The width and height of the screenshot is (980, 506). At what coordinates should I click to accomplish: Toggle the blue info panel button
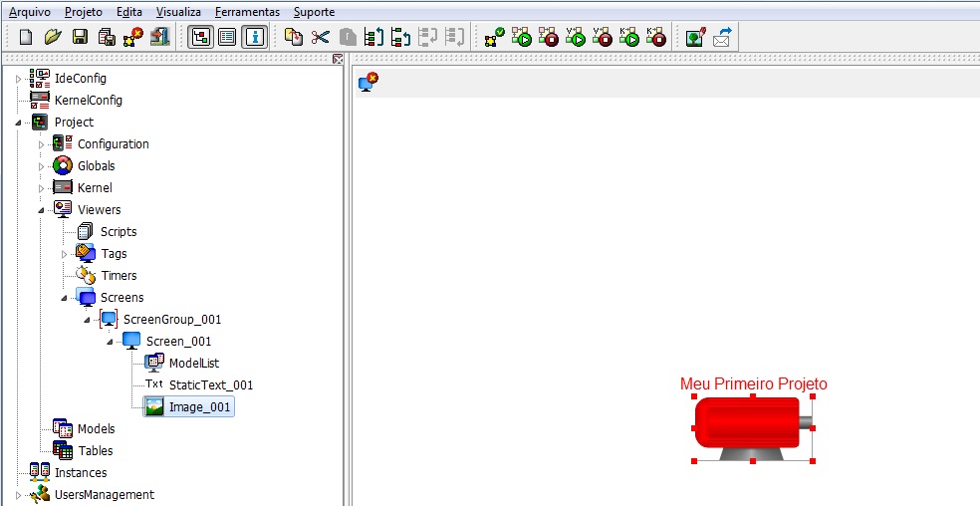pos(254,37)
